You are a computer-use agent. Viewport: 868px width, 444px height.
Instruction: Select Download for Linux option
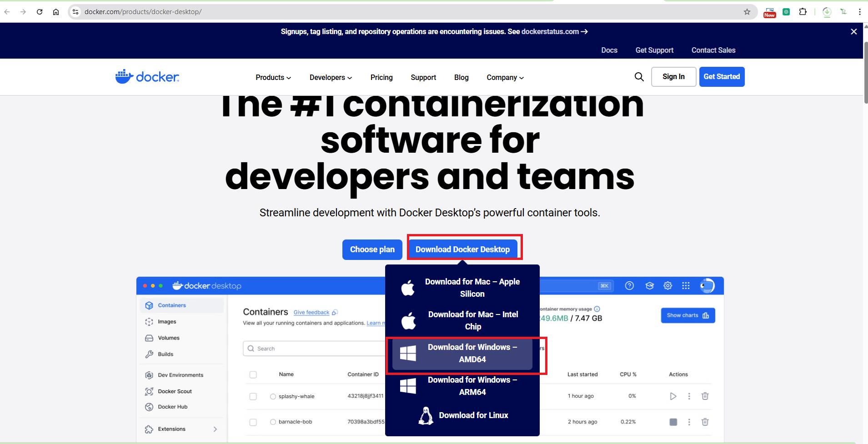click(x=462, y=415)
